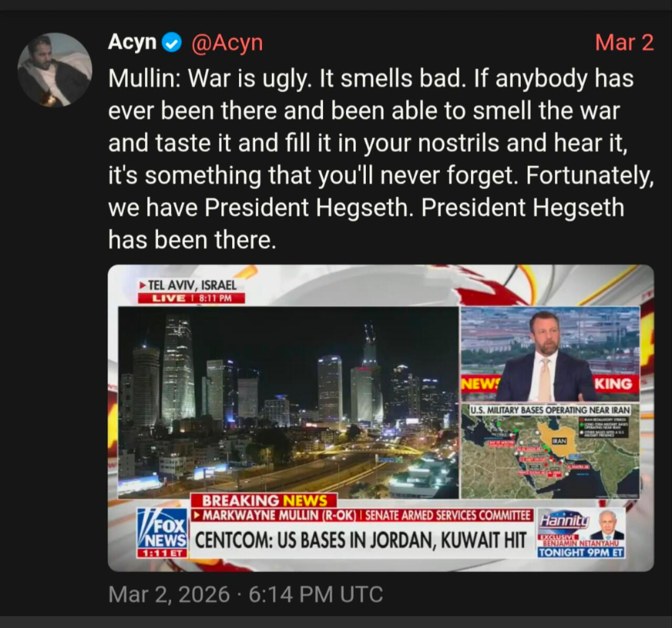Click the tweet text about Mullin
The height and width of the screenshot is (628, 672).
pyautogui.click(x=381, y=159)
